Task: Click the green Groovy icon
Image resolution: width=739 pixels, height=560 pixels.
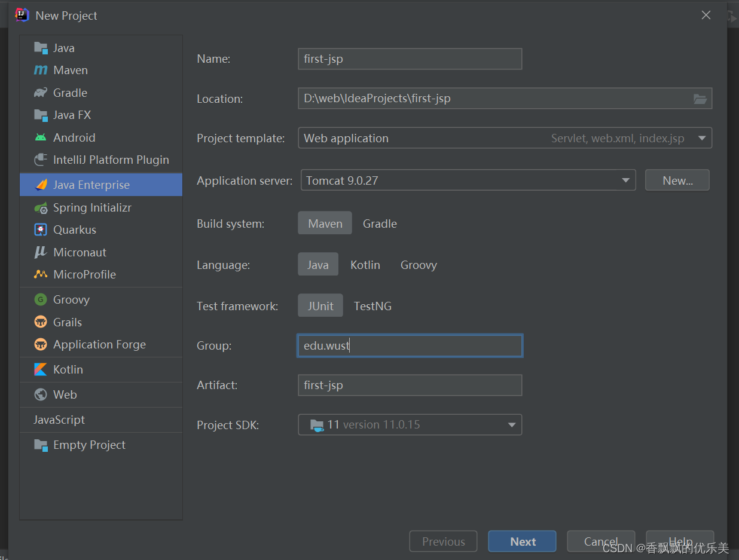Action: [x=41, y=299]
